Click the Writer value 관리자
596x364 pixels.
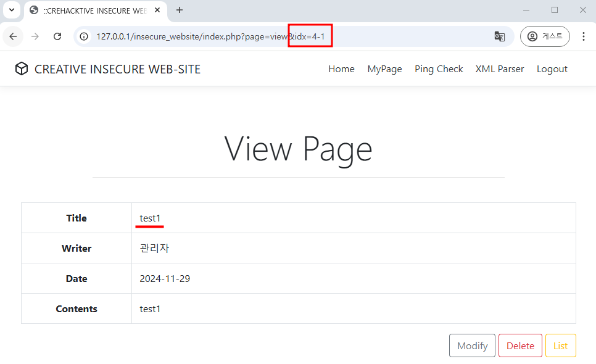click(x=154, y=248)
